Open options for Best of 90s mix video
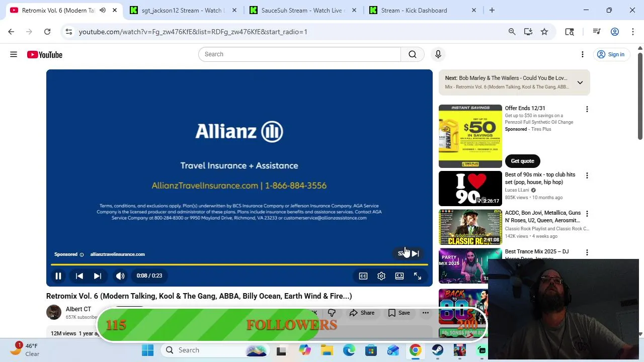 (587, 175)
